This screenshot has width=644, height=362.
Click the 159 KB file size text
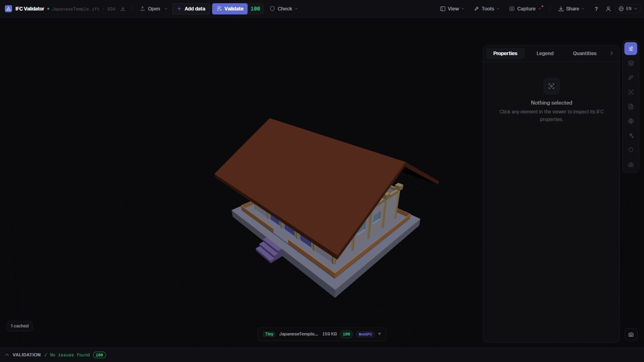(x=329, y=334)
